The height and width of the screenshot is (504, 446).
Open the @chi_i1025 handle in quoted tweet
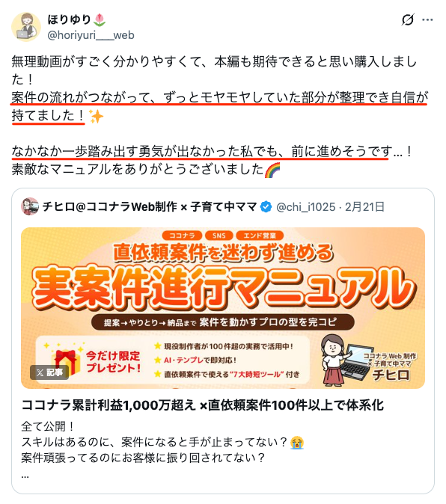[306, 206]
